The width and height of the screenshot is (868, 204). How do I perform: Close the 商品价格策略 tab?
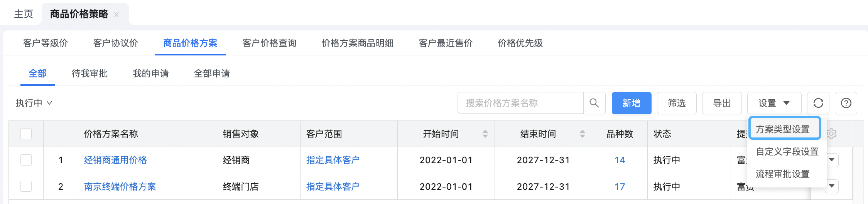pyautogui.click(x=117, y=15)
